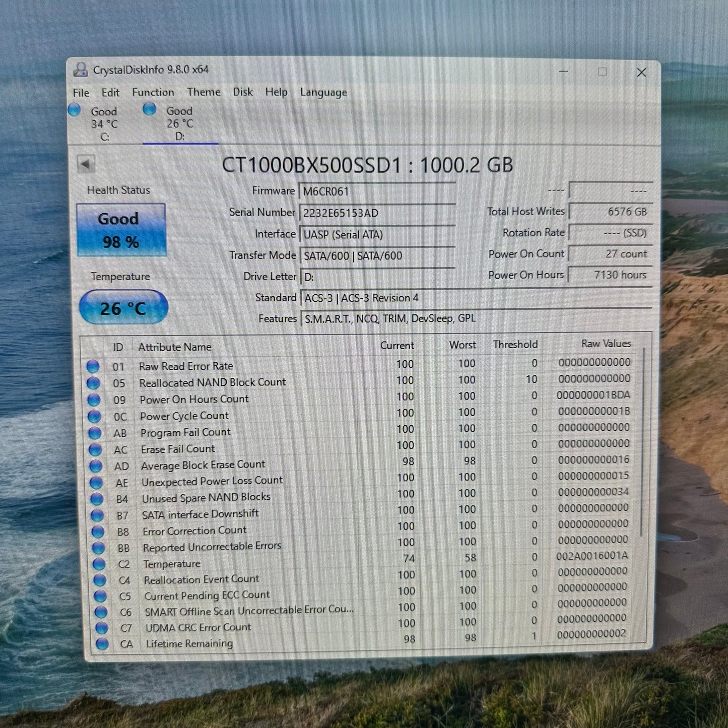Click the ID column header
Screen dimensions: 728x728
pyautogui.click(x=118, y=347)
